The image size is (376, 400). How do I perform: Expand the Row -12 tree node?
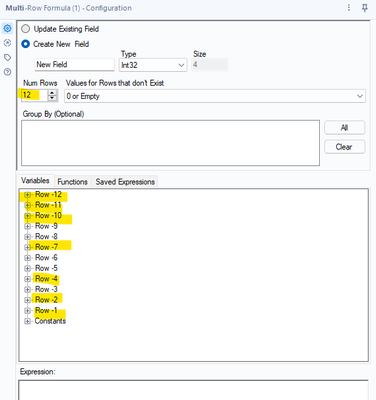(28, 195)
